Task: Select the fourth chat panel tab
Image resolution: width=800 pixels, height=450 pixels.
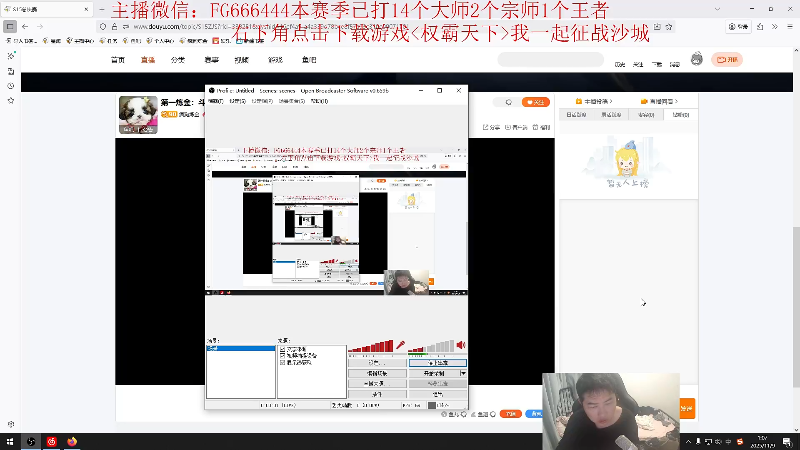Action: pos(681,115)
